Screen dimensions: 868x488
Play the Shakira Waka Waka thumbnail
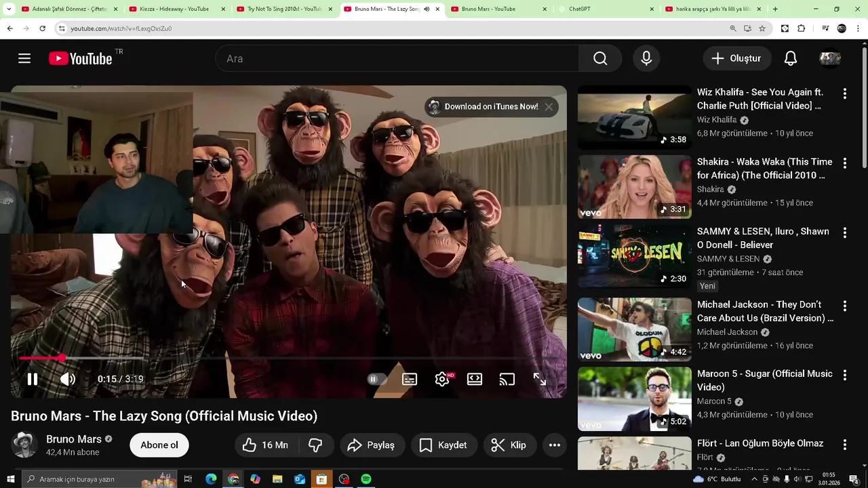tap(635, 187)
